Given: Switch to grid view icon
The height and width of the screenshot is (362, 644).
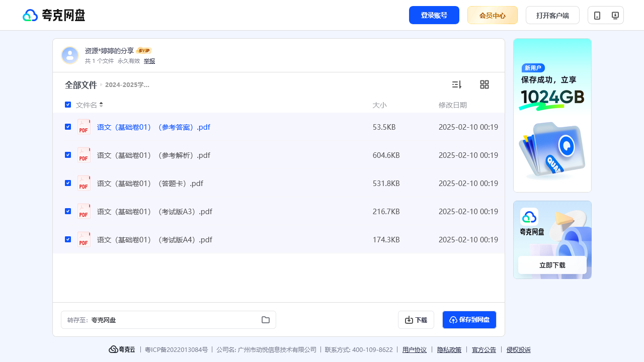Looking at the screenshot, I should coord(485,84).
